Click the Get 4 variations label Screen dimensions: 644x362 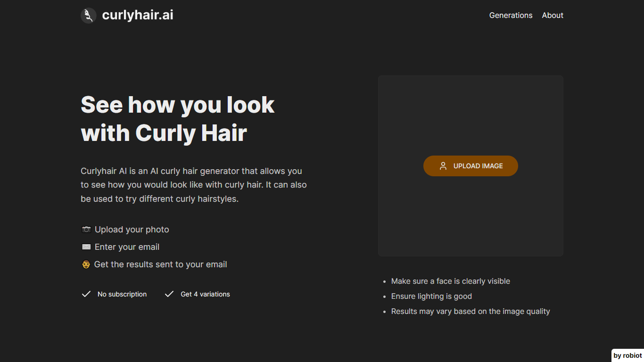pos(205,294)
